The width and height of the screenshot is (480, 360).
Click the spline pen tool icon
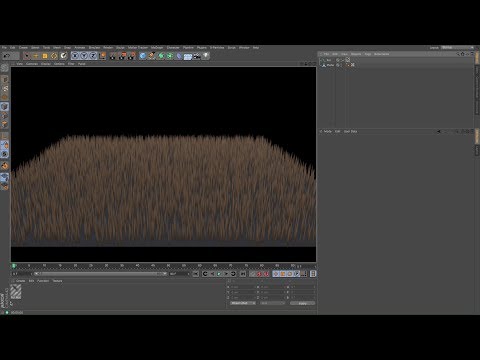(152, 56)
